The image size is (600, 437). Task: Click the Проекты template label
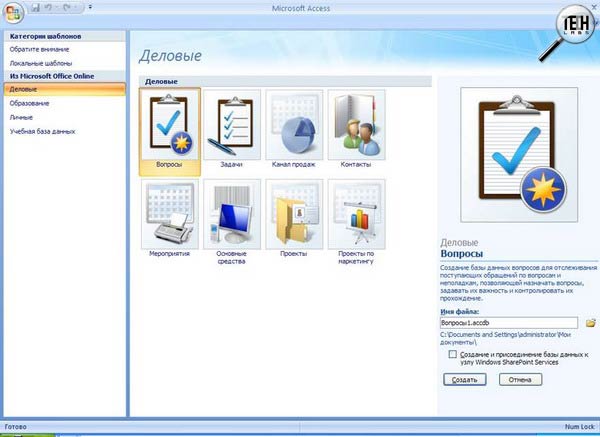click(x=293, y=254)
